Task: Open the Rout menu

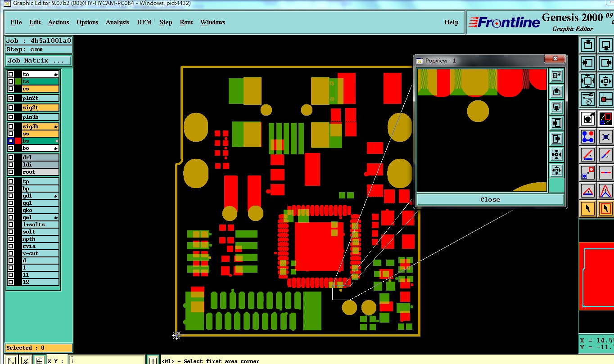Action: (186, 22)
